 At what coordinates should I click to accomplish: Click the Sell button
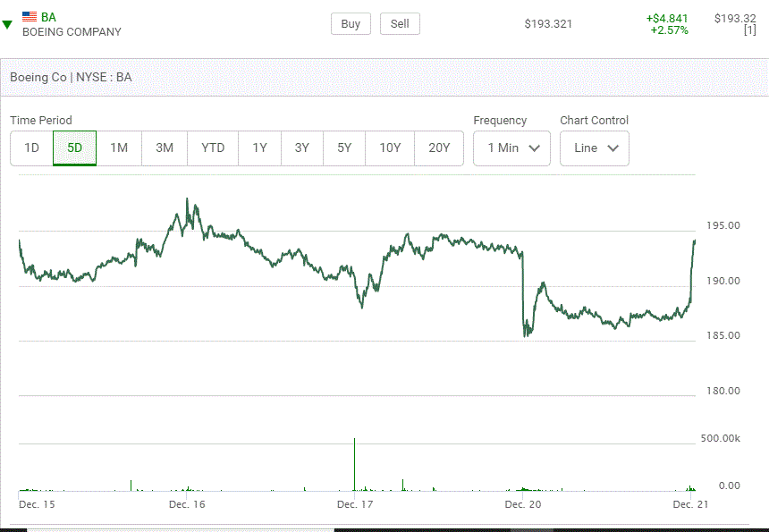click(400, 24)
